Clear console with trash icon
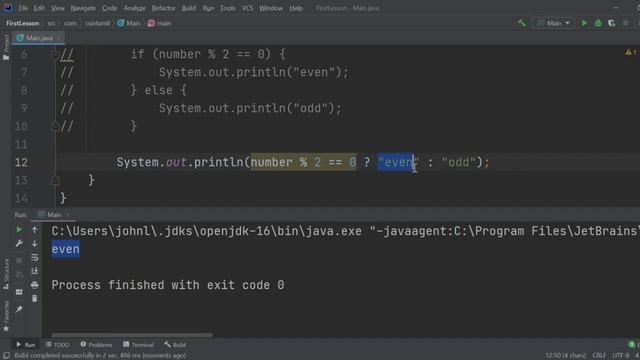Image resolution: width=640 pixels, height=360 pixels. (x=35, y=299)
